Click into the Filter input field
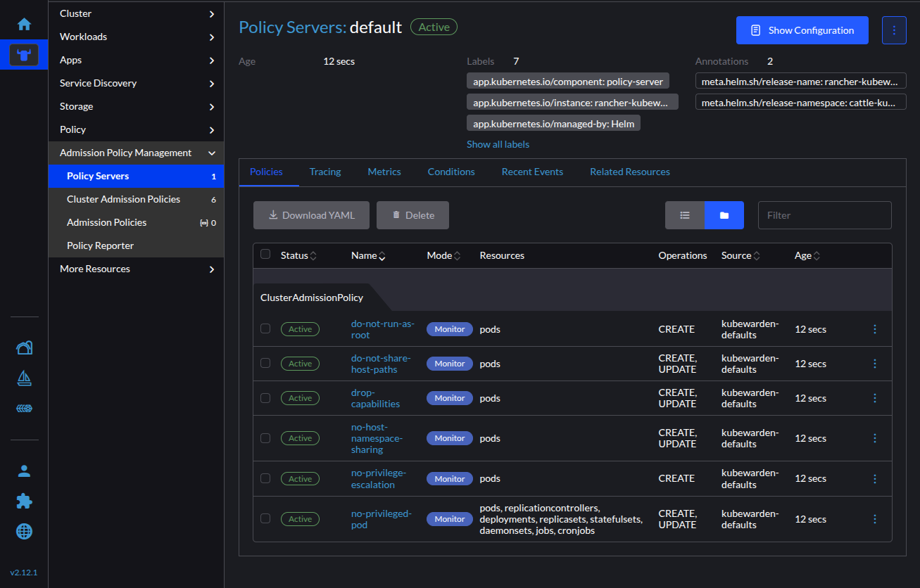The width and height of the screenshot is (920, 588). coord(824,215)
